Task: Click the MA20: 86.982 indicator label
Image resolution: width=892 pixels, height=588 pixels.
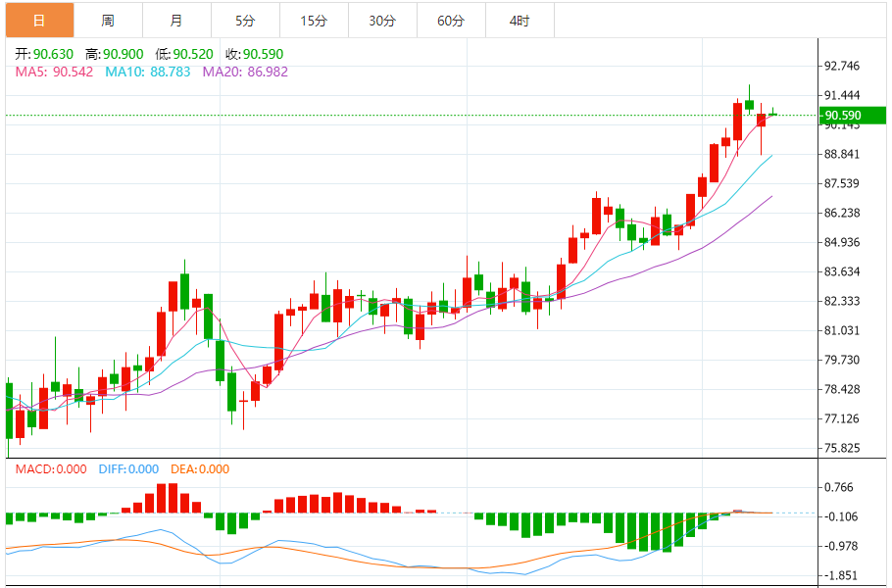Action: click(245, 73)
